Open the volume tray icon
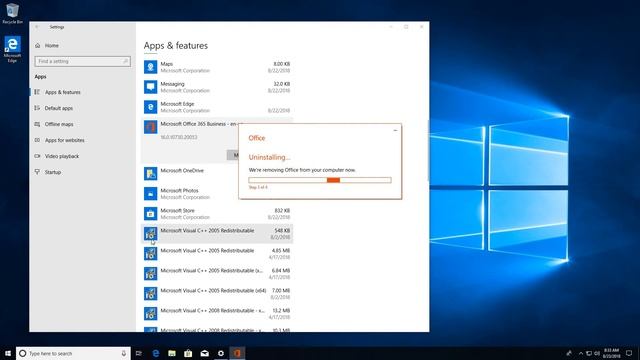 pos(597,353)
